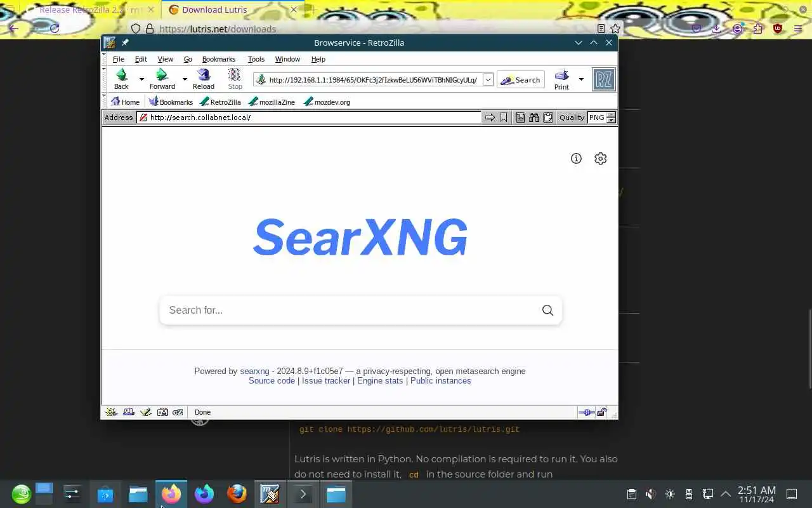Image resolution: width=812 pixels, height=508 pixels.
Task: Open the View menu
Action: click(x=165, y=59)
